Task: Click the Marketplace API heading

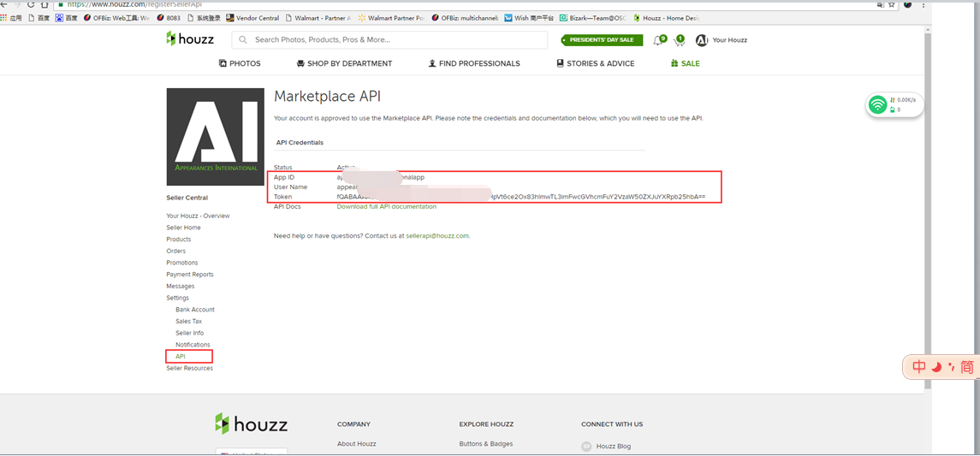Action: [327, 96]
